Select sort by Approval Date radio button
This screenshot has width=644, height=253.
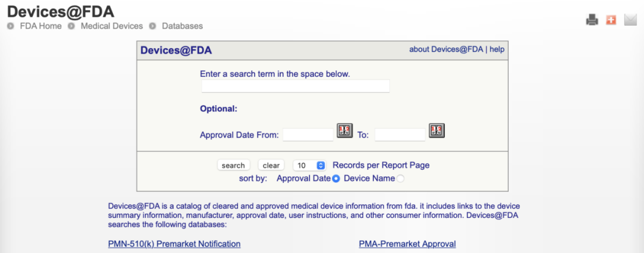pos(336,178)
